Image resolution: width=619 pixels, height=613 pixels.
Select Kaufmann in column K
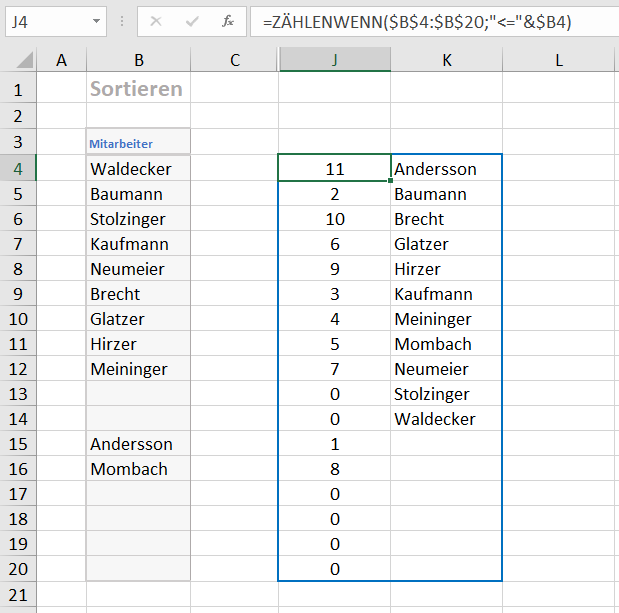click(446, 294)
